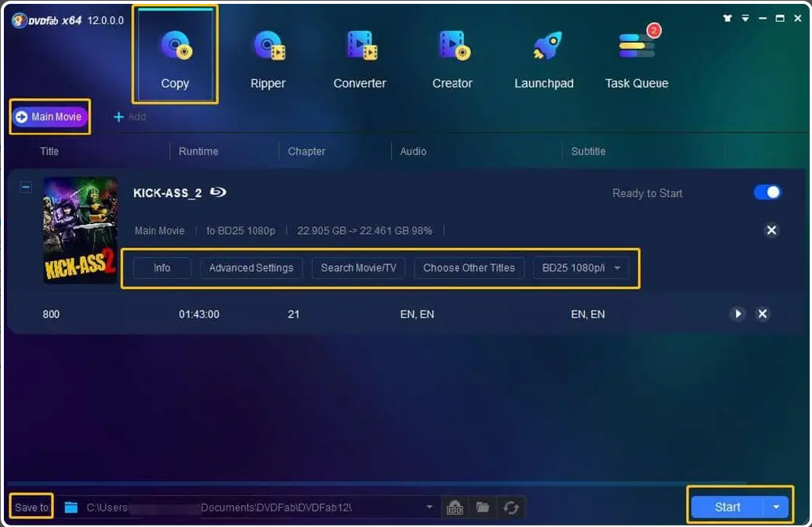Click the KICK-ASS_2 title name

(x=167, y=193)
